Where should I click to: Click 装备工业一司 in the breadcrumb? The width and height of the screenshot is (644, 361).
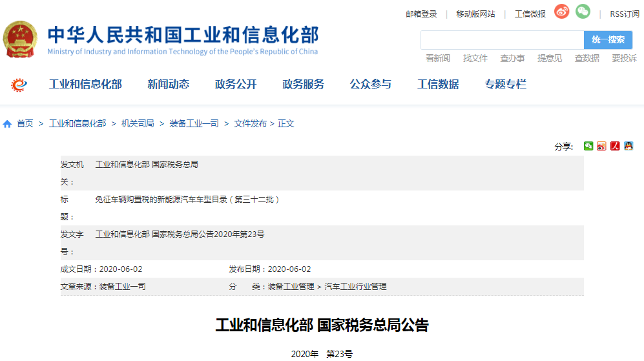(x=194, y=123)
